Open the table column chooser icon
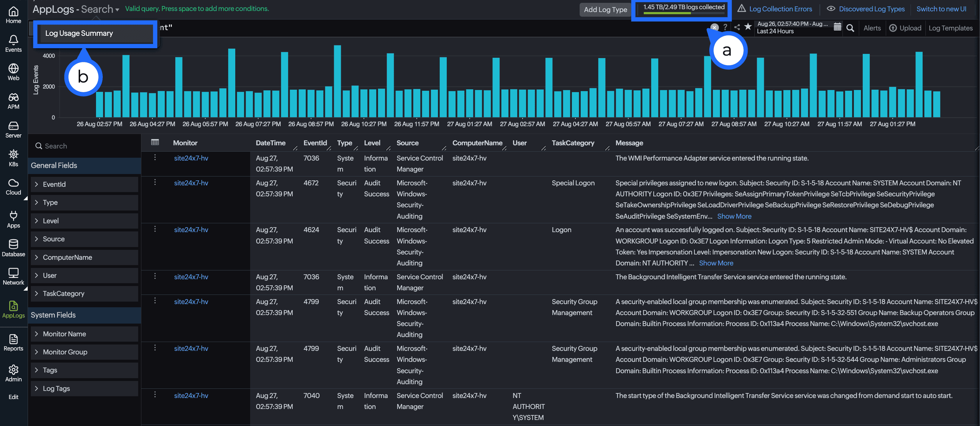980x426 pixels. pyautogui.click(x=155, y=142)
